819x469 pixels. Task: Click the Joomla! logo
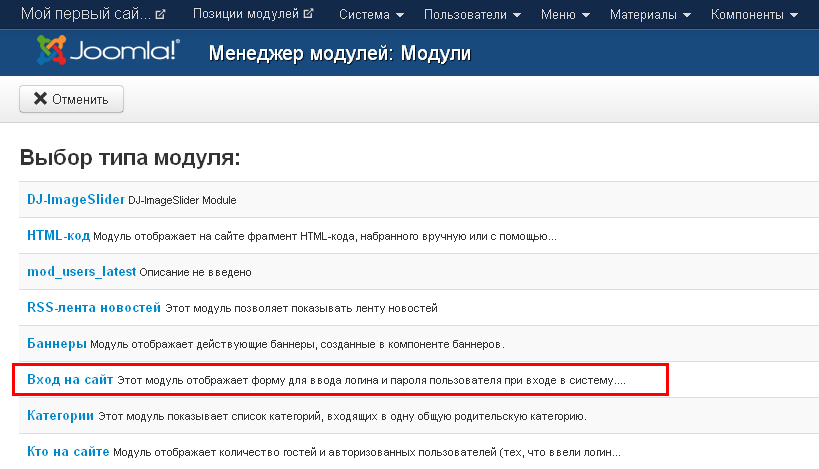click(x=108, y=50)
